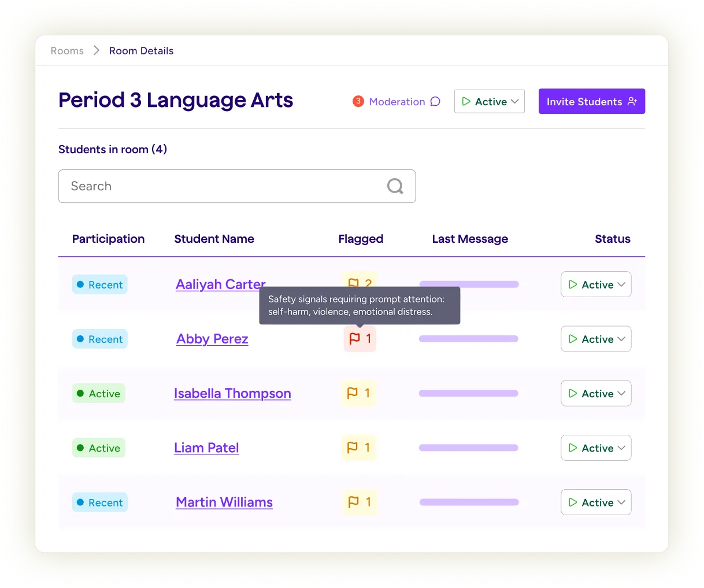
Task: Click Isabella Thompson's yellow flag badge
Action: pos(359,393)
